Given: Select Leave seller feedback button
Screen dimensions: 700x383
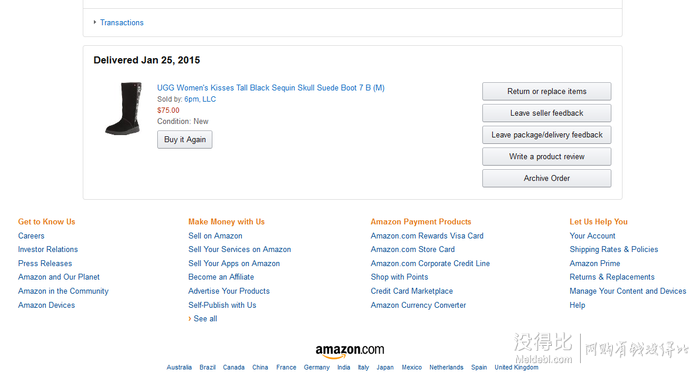Looking at the screenshot, I should [x=546, y=113].
